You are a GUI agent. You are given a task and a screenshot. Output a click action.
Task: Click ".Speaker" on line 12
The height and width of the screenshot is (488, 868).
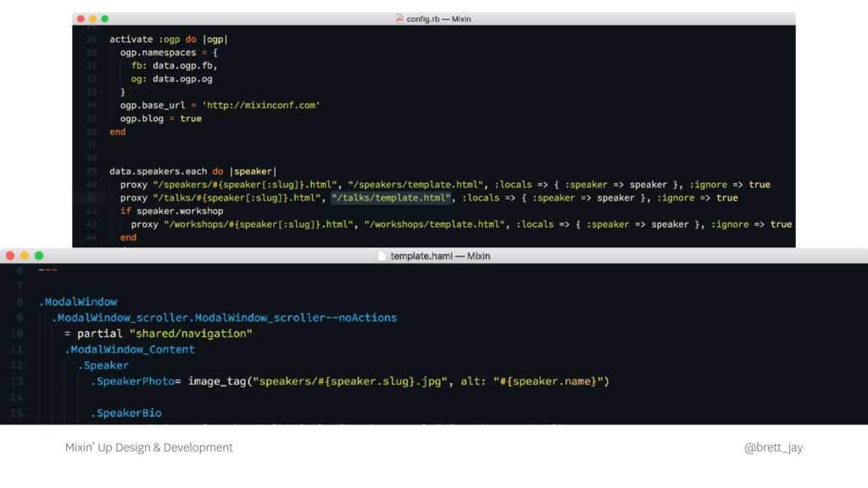click(x=103, y=365)
